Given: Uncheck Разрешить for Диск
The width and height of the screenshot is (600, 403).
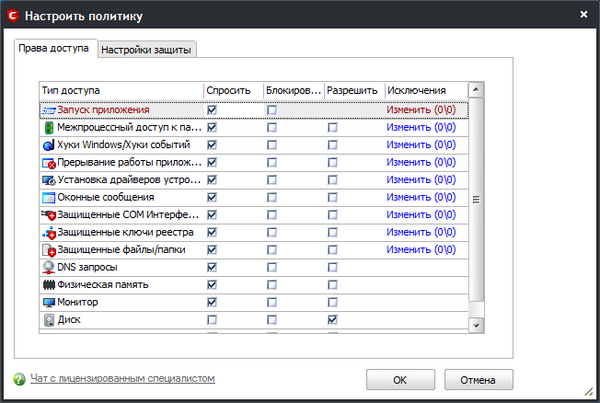Looking at the screenshot, I should click(x=332, y=319).
